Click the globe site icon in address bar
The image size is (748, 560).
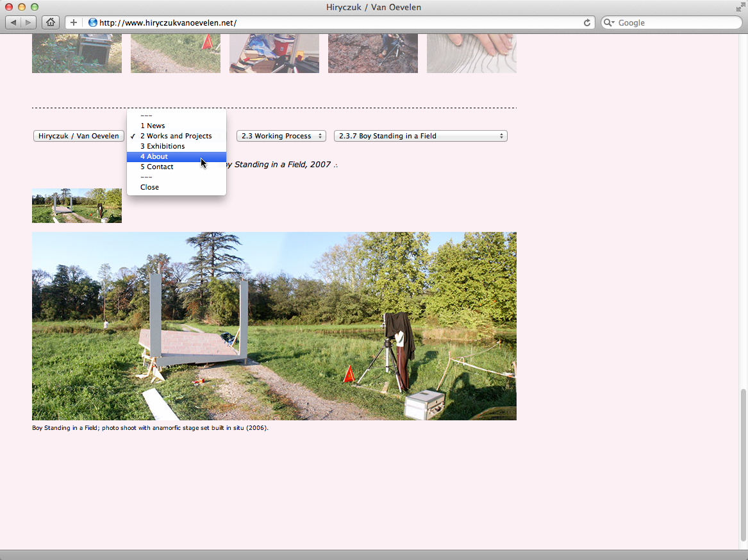(93, 22)
